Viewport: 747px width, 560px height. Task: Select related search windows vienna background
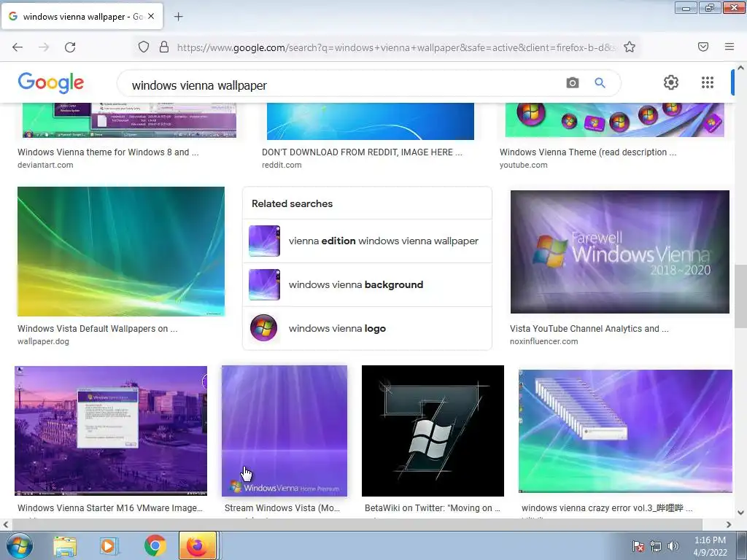[x=367, y=285]
